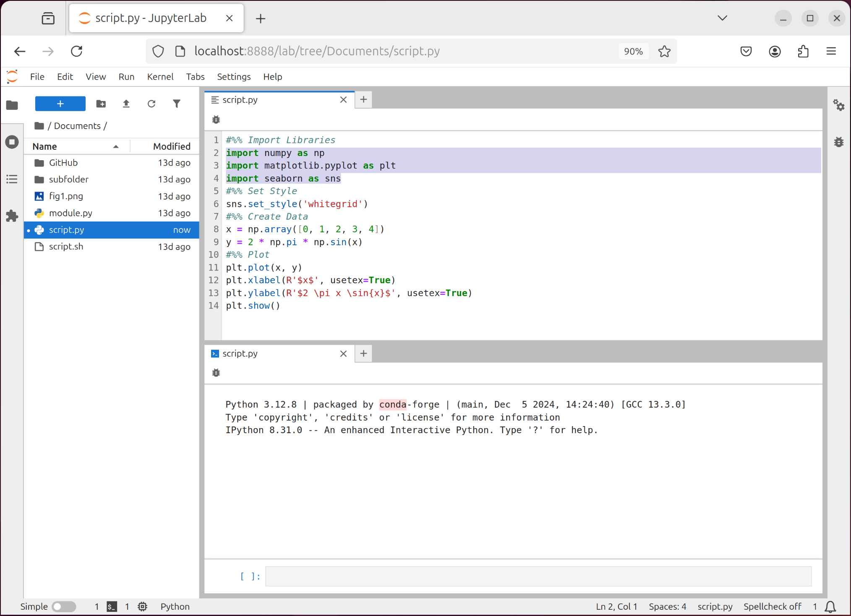The image size is (851, 616).
Task: Click the console code input field
Action: click(x=538, y=576)
